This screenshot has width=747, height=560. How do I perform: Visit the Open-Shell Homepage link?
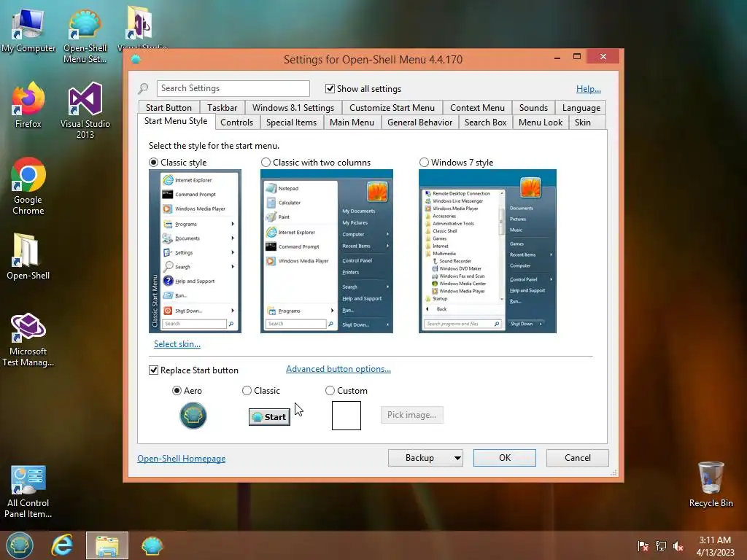pyautogui.click(x=182, y=459)
